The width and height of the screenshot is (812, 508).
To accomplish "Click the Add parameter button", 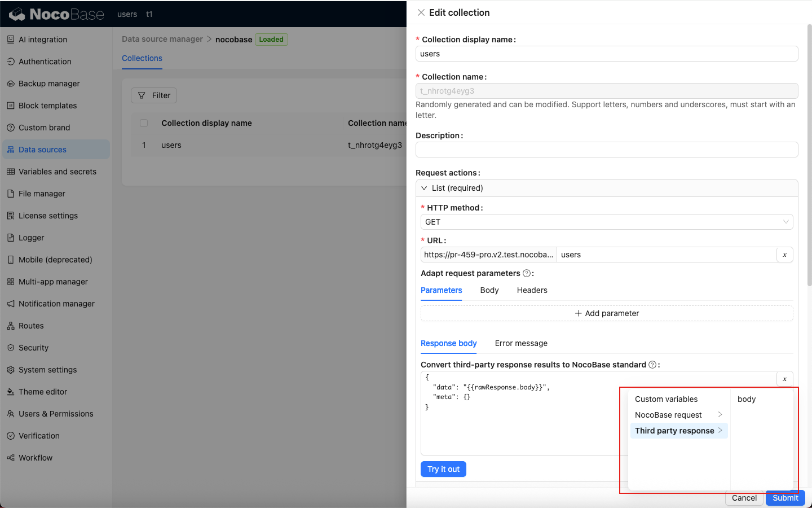I will pos(607,313).
